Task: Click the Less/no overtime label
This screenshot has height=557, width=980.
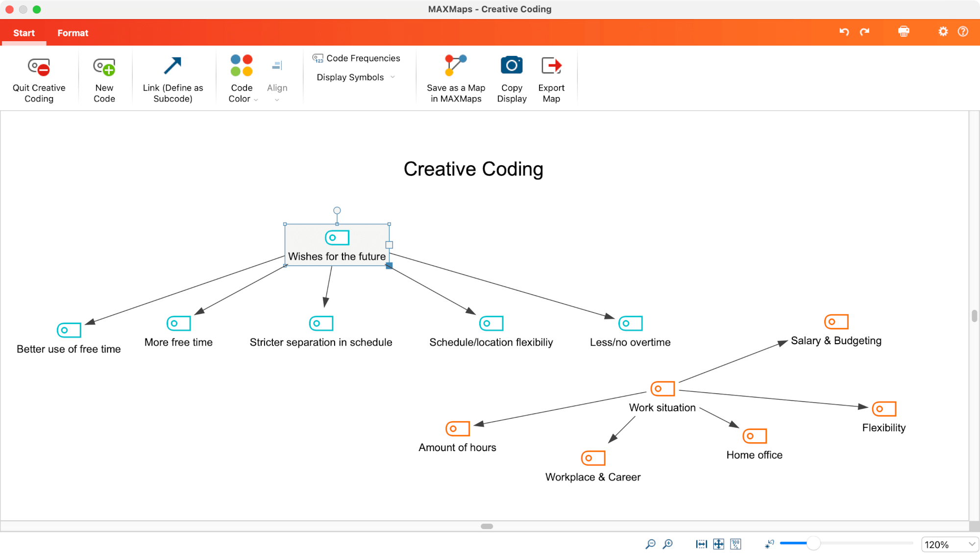Action: click(x=630, y=343)
